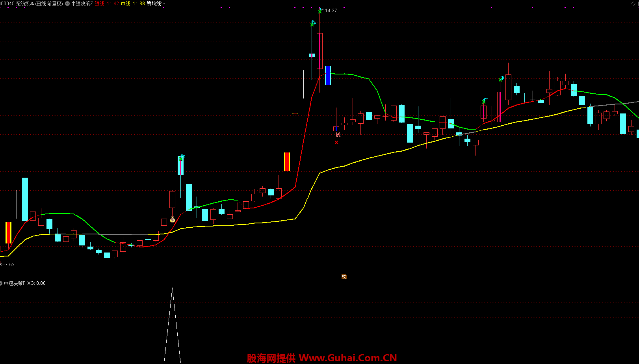639x364 pixels.
Task: Click the 中短决策F indicator name
Action: [x=15, y=283]
